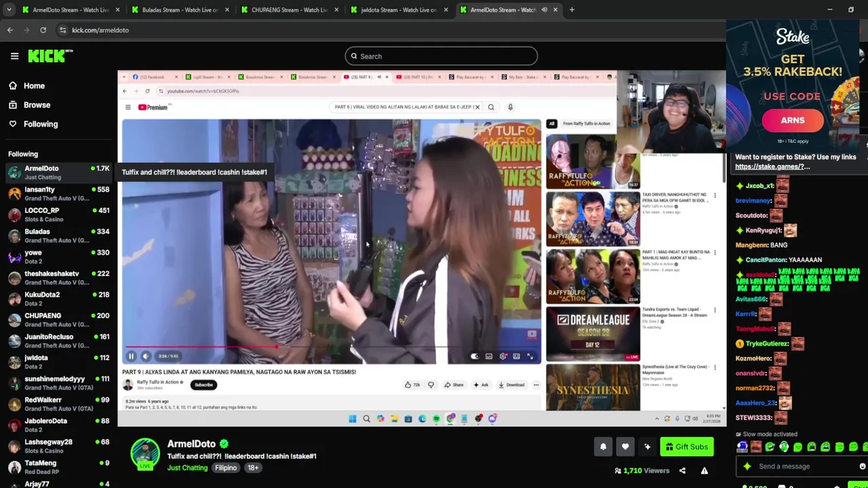Click Download under streamed YouTube video
This screenshot has height=488, width=868.
point(511,385)
